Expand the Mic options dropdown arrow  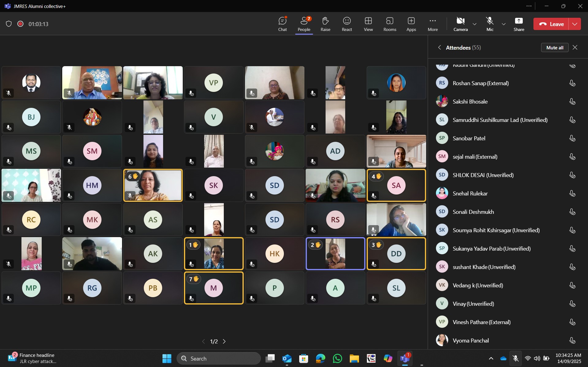(503, 24)
